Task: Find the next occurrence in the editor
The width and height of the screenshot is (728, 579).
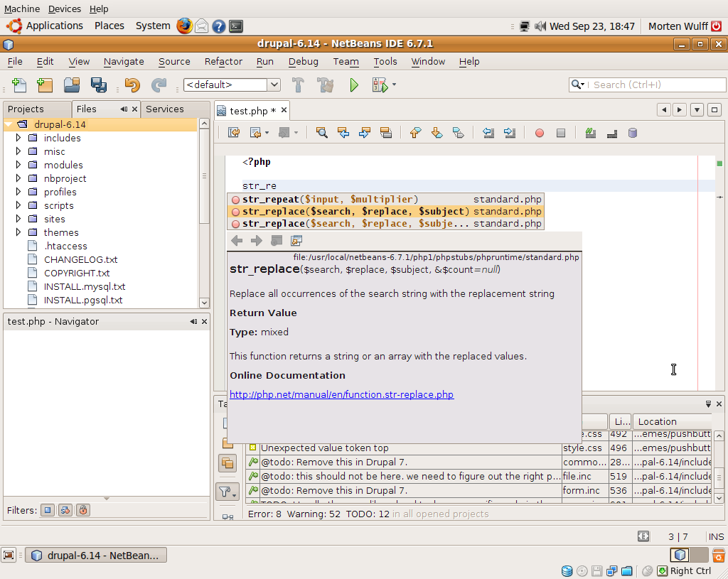Action: coord(365,133)
